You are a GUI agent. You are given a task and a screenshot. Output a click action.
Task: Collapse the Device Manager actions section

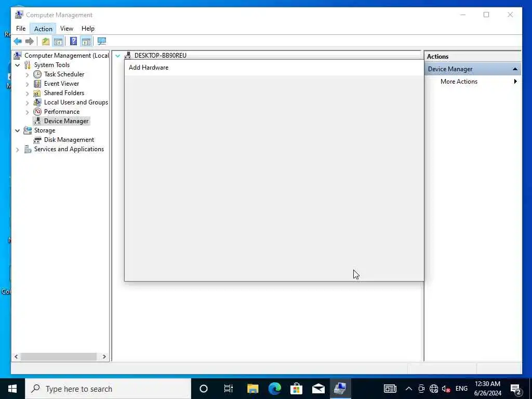click(515, 69)
